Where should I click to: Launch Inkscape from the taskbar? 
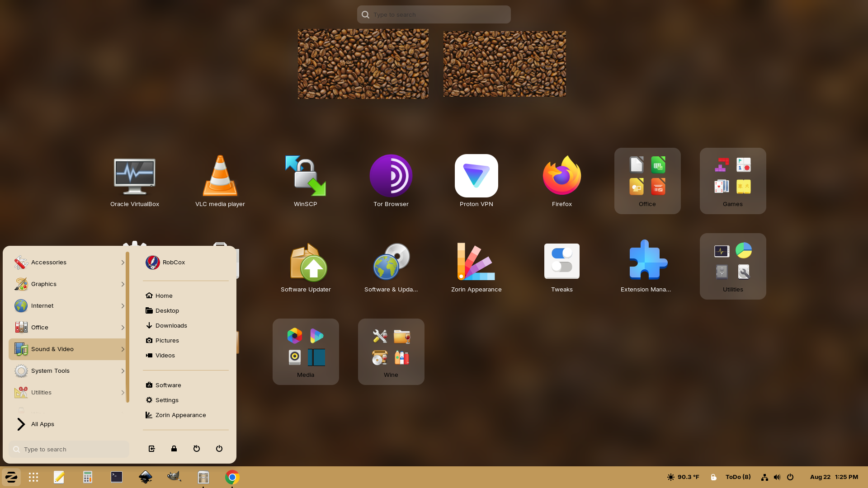click(146, 477)
